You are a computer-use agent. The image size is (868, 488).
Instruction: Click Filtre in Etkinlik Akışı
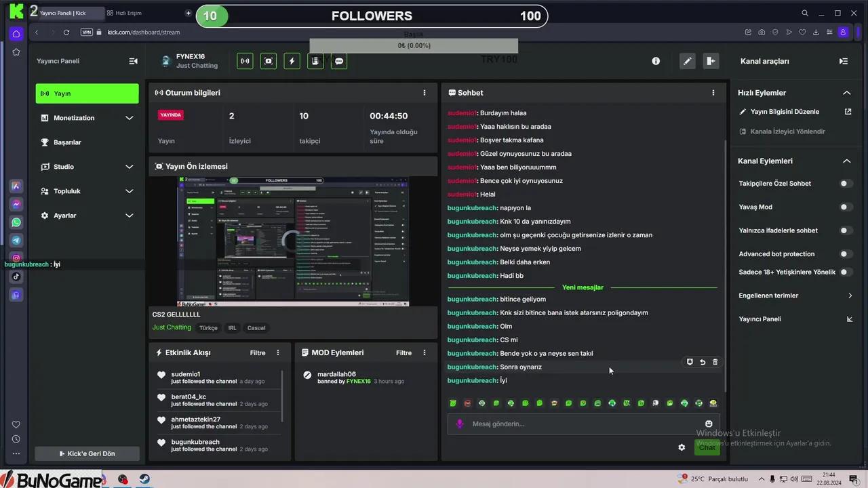coord(258,352)
